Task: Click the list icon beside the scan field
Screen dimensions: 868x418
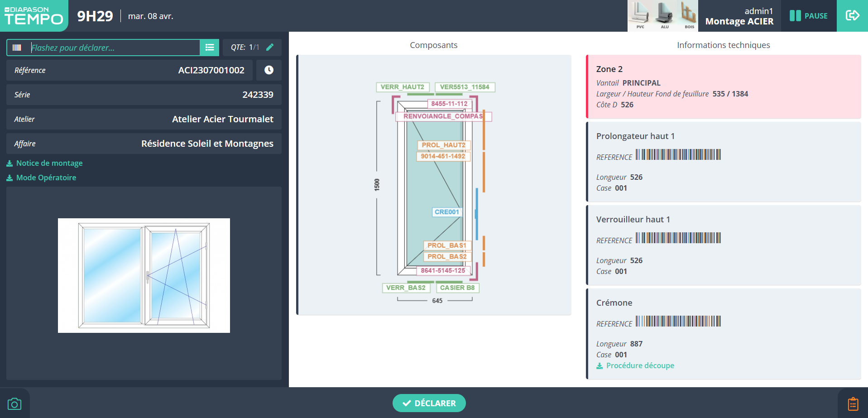Action: 209,48
